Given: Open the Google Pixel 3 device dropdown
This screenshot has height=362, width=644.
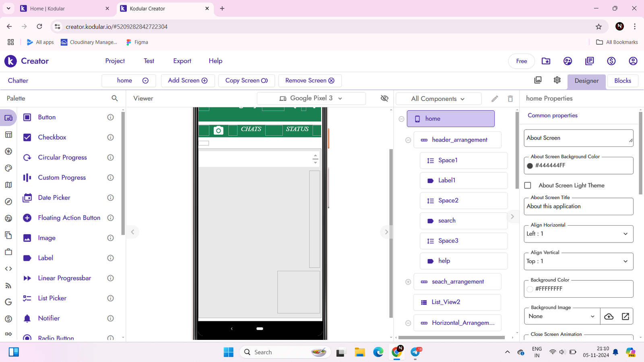Looking at the screenshot, I should [x=311, y=98].
